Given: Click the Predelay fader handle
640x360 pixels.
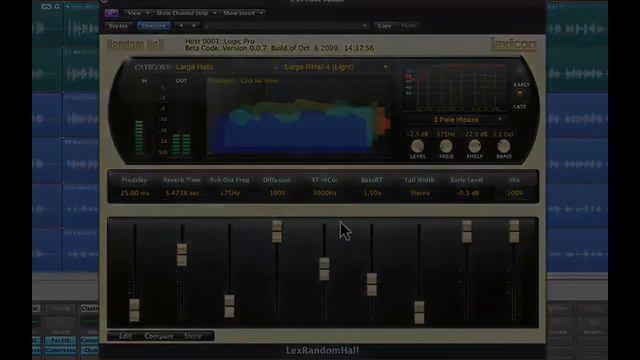Looking at the screenshot, I should tap(134, 310).
